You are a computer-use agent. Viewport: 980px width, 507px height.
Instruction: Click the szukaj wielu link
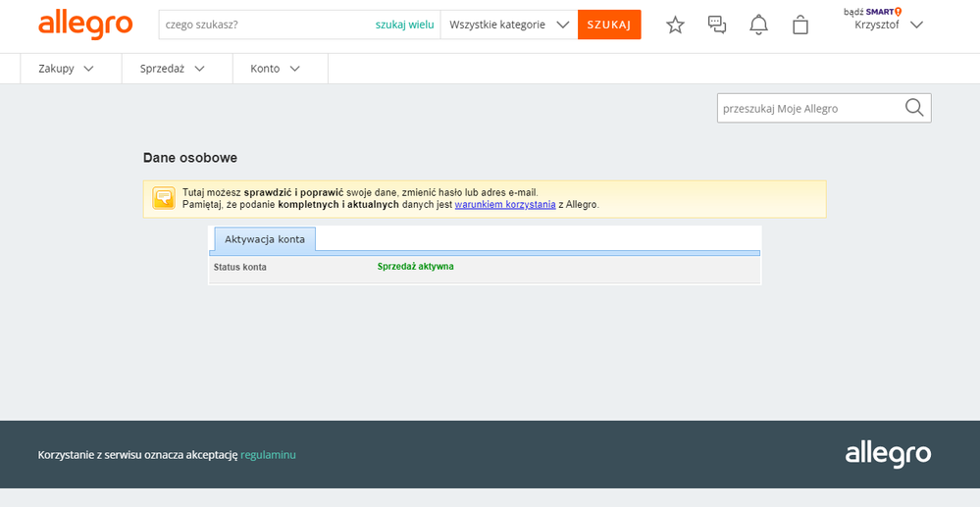(404, 25)
